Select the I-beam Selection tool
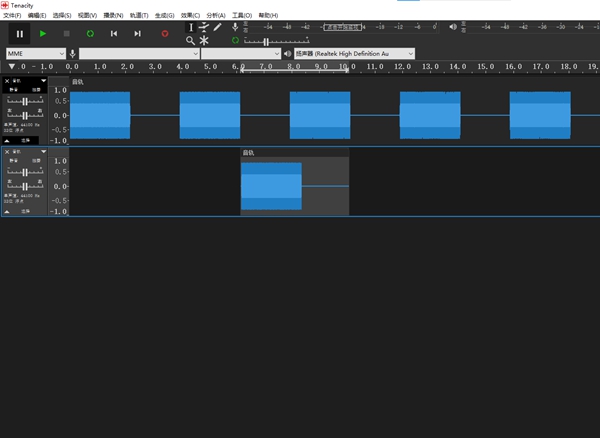Image resolution: width=600 pixels, height=438 pixels. (x=191, y=27)
